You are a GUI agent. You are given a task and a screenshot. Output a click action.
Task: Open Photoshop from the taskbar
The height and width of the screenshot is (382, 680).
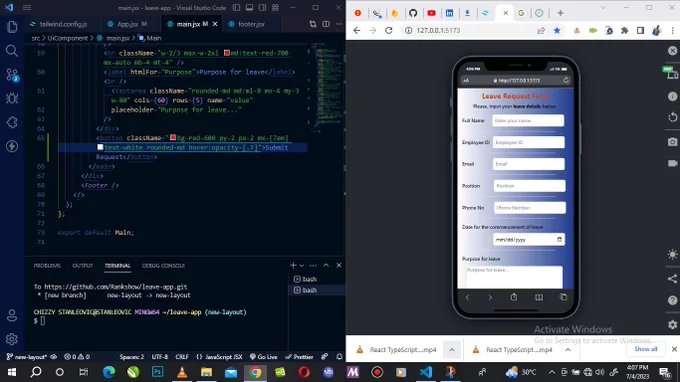pos(157,372)
